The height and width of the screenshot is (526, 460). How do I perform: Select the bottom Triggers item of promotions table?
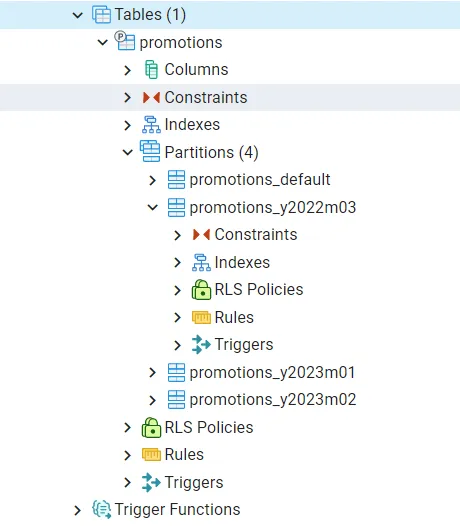pos(194,482)
